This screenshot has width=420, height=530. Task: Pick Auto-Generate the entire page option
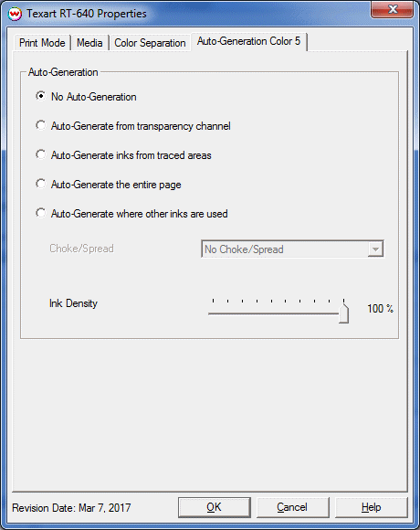[x=109, y=185]
